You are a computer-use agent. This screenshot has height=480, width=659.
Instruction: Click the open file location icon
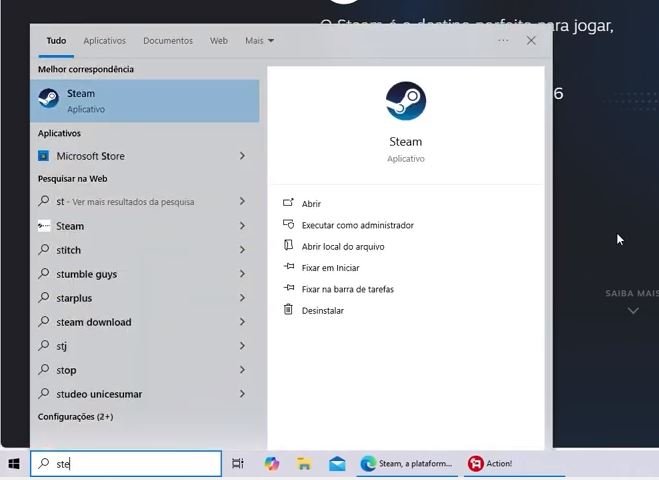288,245
